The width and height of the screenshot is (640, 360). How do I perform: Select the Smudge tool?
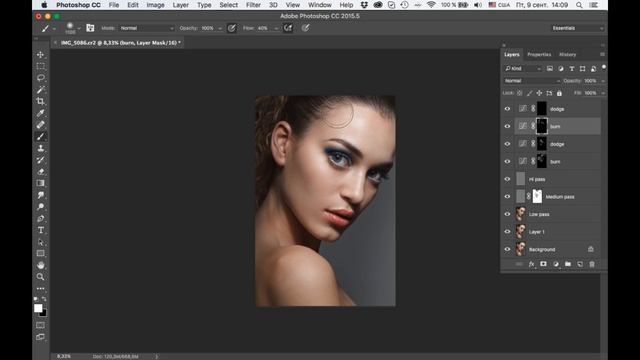40,195
